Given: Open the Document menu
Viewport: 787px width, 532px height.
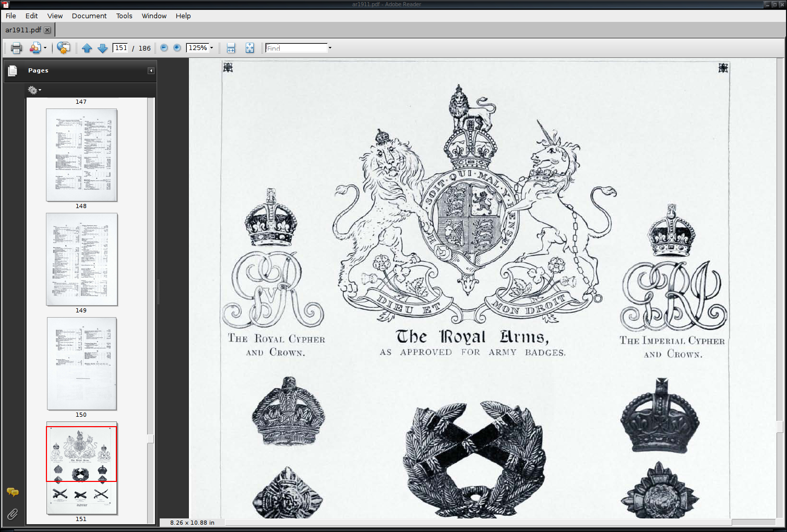Looking at the screenshot, I should pos(89,16).
